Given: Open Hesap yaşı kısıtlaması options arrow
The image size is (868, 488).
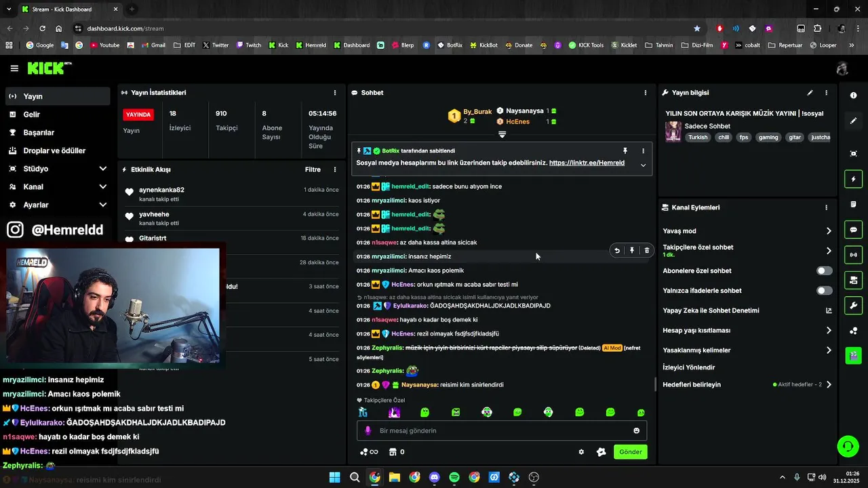Looking at the screenshot, I should [829, 331].
